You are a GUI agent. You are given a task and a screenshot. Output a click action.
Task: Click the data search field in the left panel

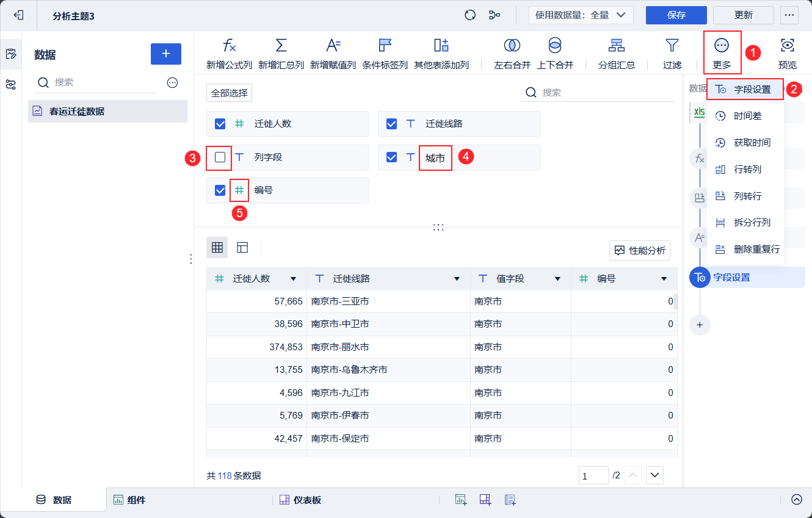[96, 82]
